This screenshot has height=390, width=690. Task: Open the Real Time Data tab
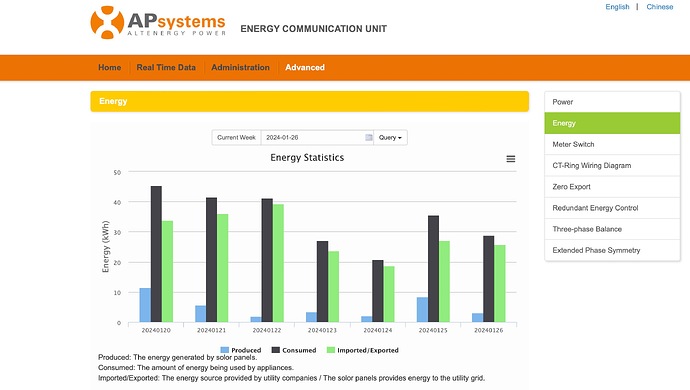(166, 67)
